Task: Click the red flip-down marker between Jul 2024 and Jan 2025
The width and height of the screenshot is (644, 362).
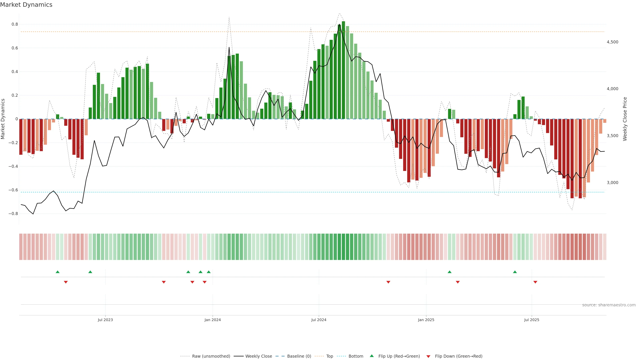Action: coord(388,282)
